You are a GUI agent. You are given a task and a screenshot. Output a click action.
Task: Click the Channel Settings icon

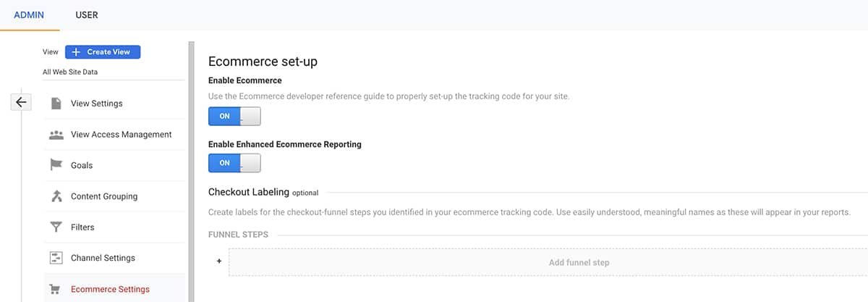56,258
